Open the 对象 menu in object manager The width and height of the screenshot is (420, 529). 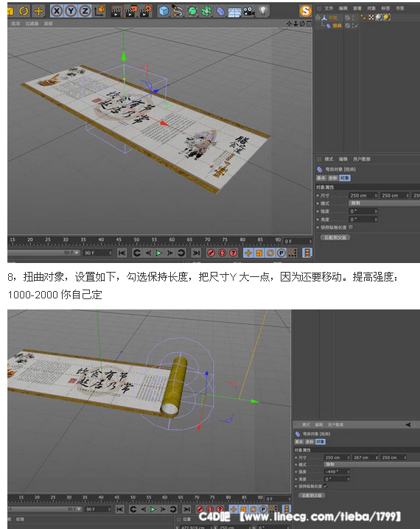[371, 8]
